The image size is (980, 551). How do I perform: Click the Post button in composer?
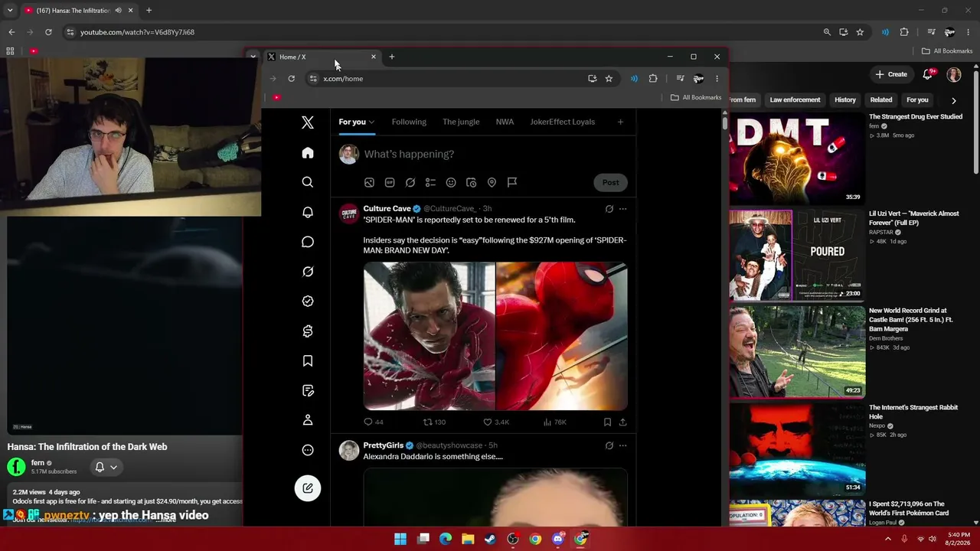(610, 182)
